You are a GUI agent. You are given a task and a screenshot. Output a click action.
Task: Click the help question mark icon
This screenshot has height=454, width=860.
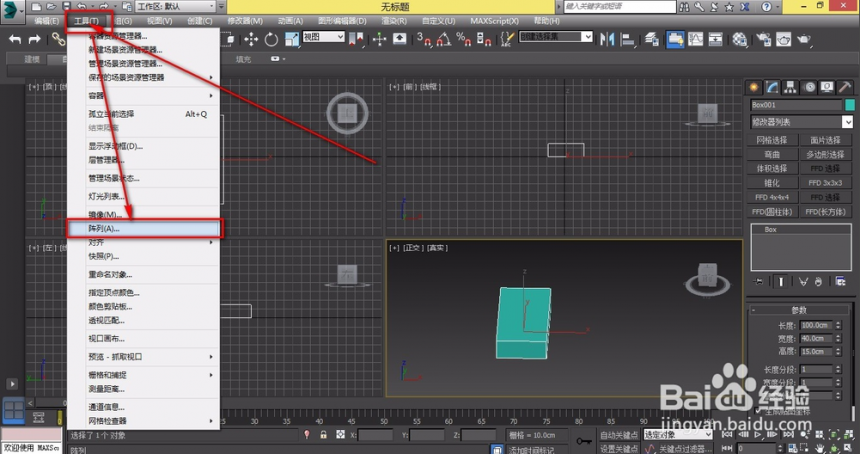(x=766, y=7)
